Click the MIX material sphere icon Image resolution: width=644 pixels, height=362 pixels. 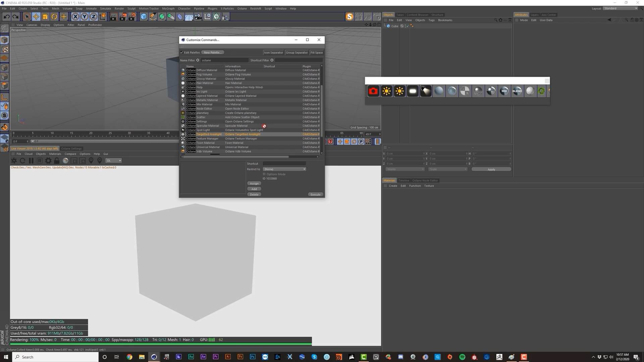[x=504, y=91]
